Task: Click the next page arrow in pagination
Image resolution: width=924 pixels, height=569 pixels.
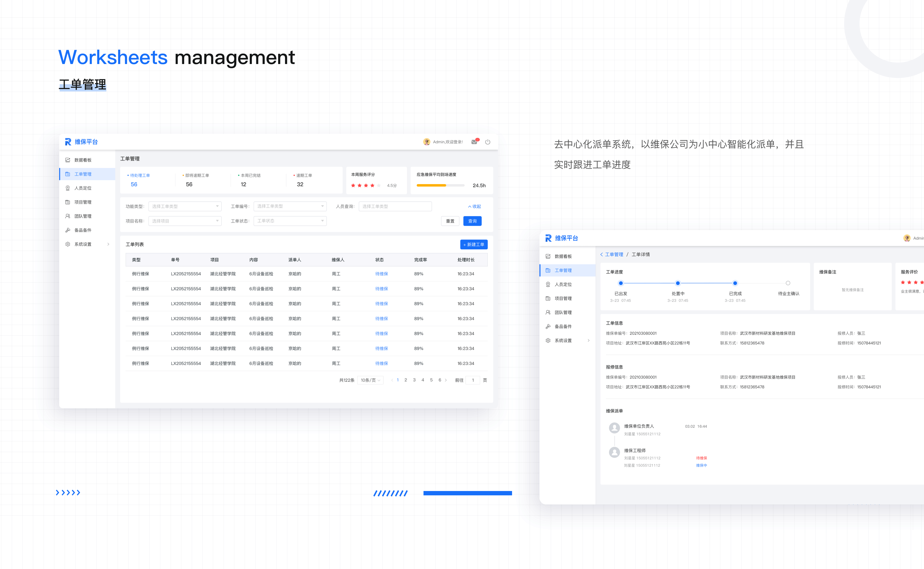Action: (446, 380)
